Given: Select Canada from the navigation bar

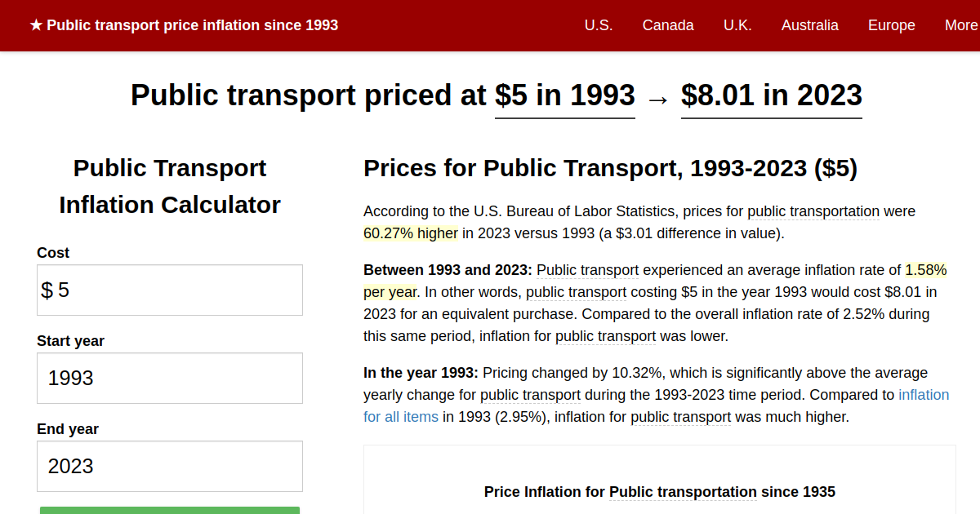Looking at the screenshot, I should click(x=668, y=25).
